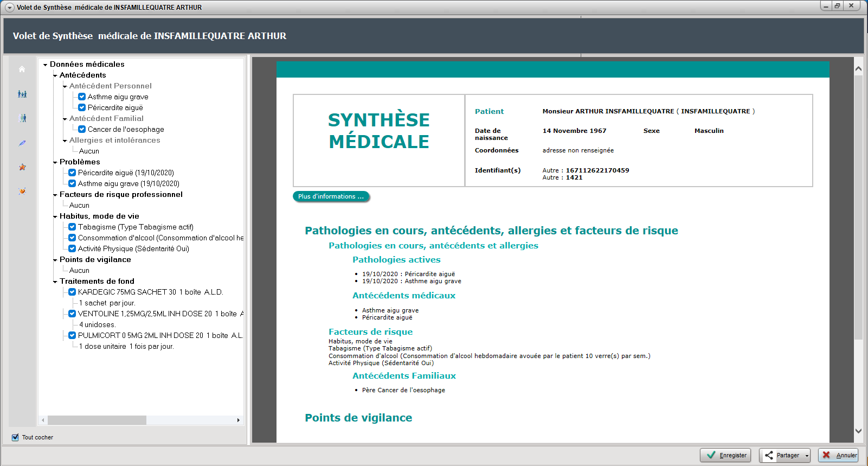Collapse the Antécédent Familial node

(65, 119)
